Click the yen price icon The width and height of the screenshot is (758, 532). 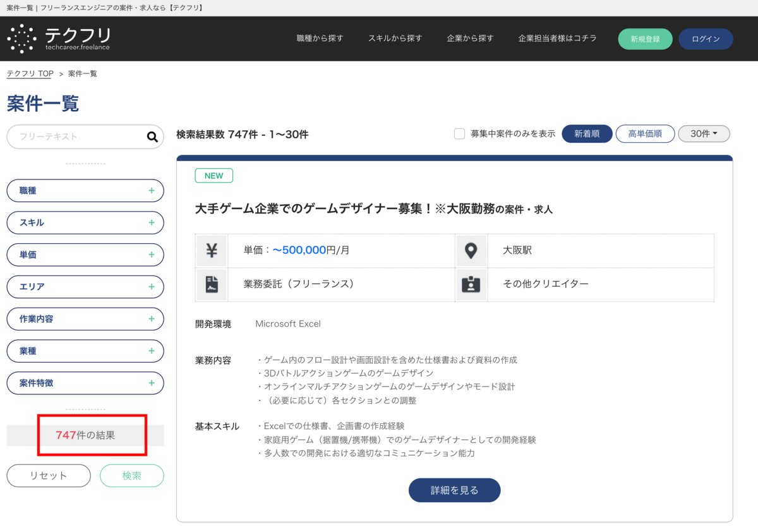pyautogui.click(x=212, y=250)
